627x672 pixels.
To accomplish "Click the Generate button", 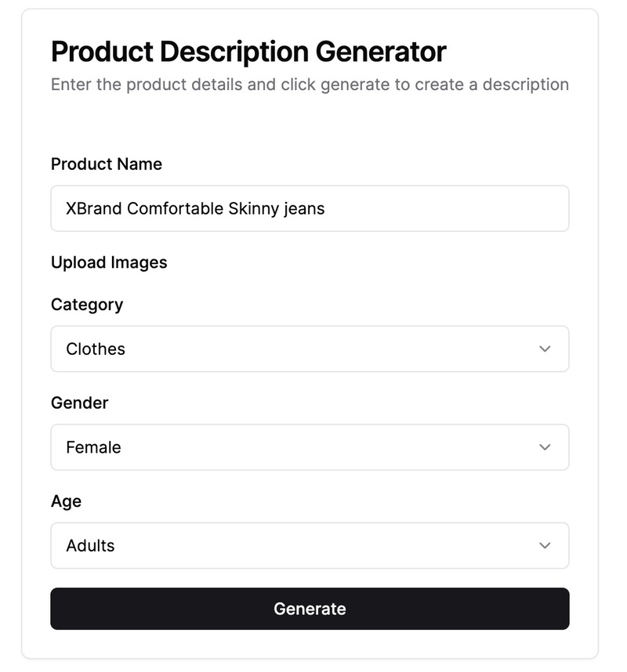I will point(310,609).
